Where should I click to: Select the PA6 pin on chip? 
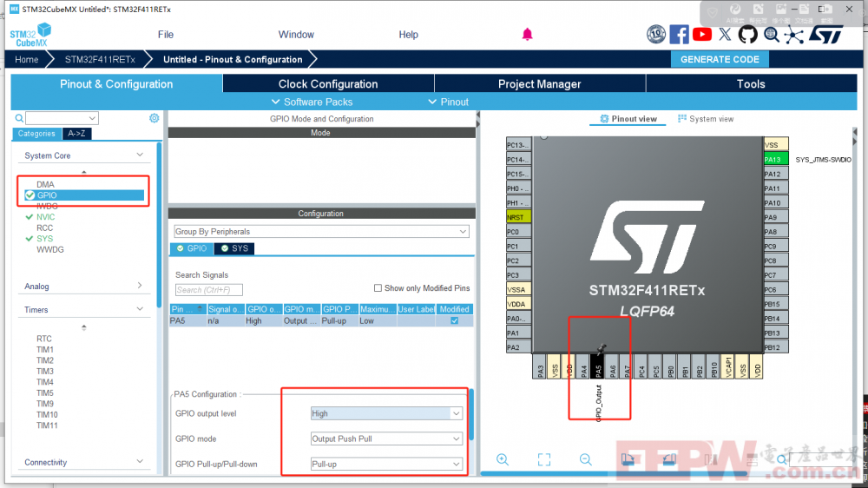click(x=612, y=366)
